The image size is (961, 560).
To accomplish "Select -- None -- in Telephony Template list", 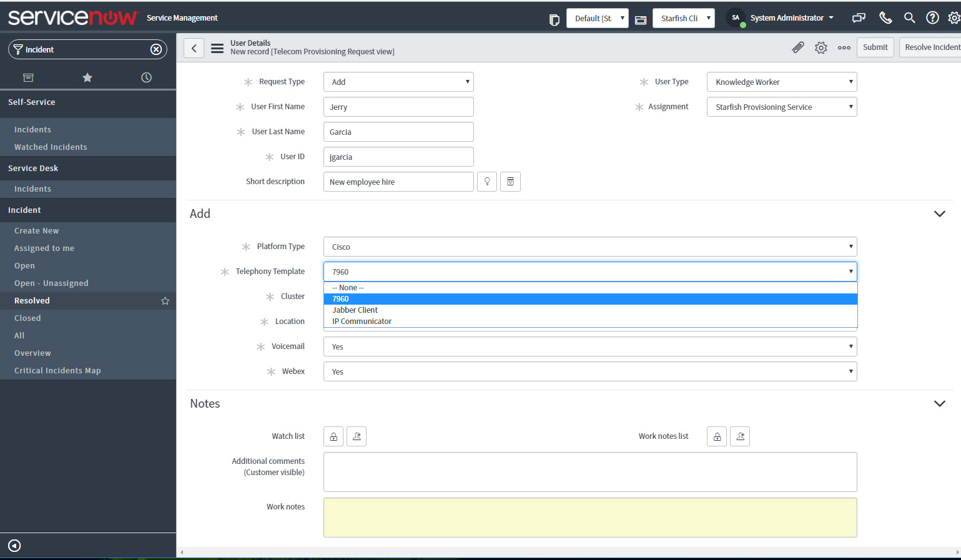I will (590, 288).
